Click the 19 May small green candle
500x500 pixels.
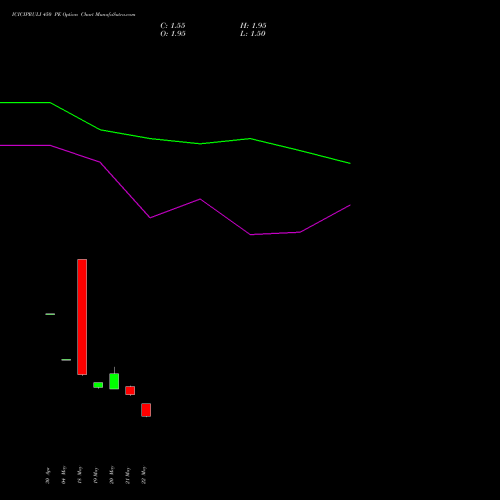pos(98,385)
